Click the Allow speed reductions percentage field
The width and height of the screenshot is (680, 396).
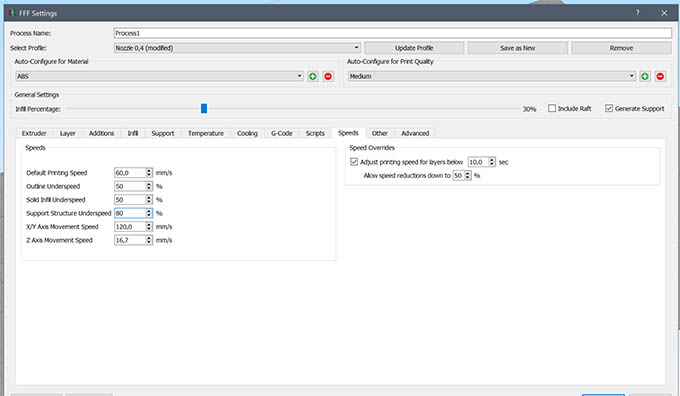point(458,175)
